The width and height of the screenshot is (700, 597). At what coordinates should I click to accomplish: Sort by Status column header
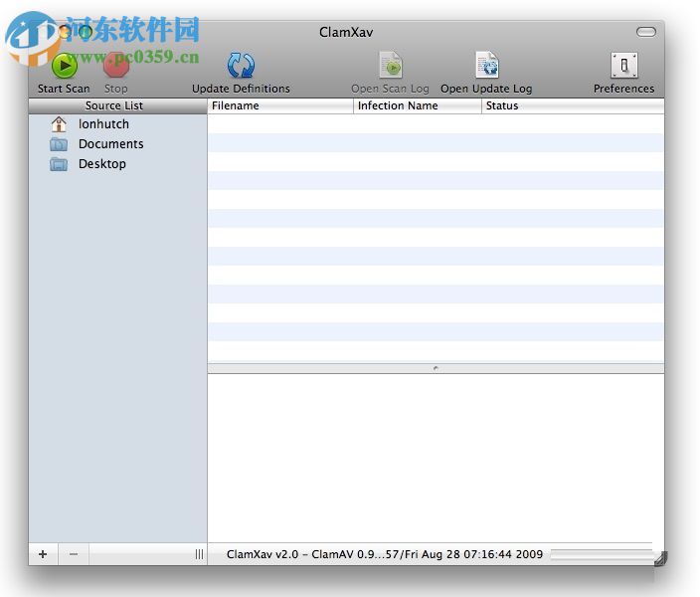[573, 105]
